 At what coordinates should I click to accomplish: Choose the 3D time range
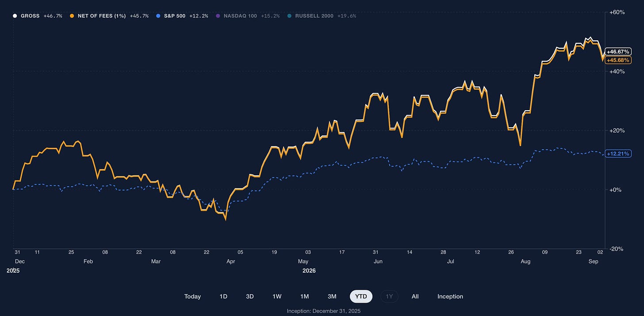(x=250, y=297)
